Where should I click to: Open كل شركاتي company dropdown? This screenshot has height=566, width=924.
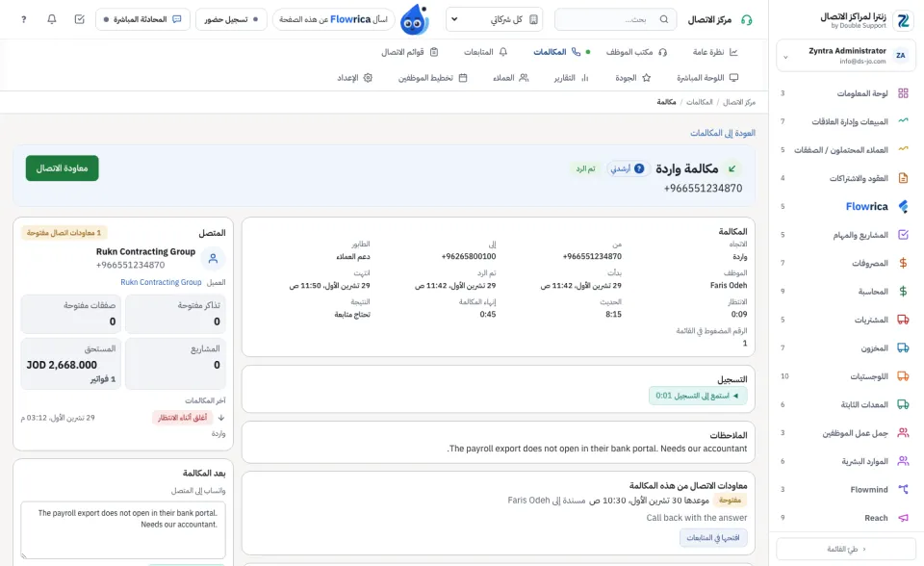click(495, 19)
